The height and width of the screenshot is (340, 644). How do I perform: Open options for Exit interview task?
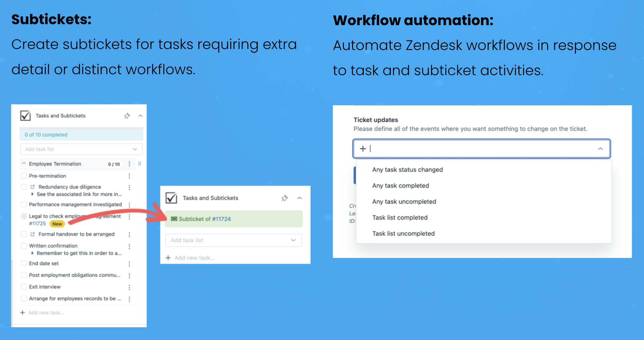(129, 287)
